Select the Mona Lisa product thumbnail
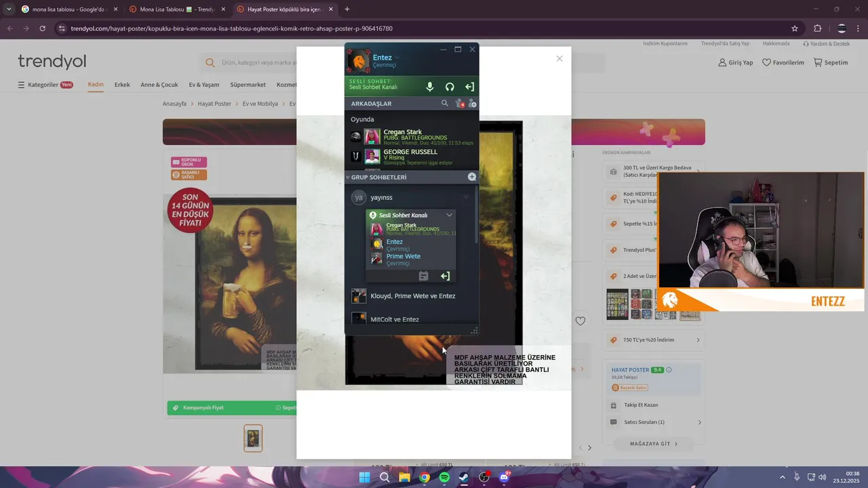The image size is (868, 488). pos(253,439)
